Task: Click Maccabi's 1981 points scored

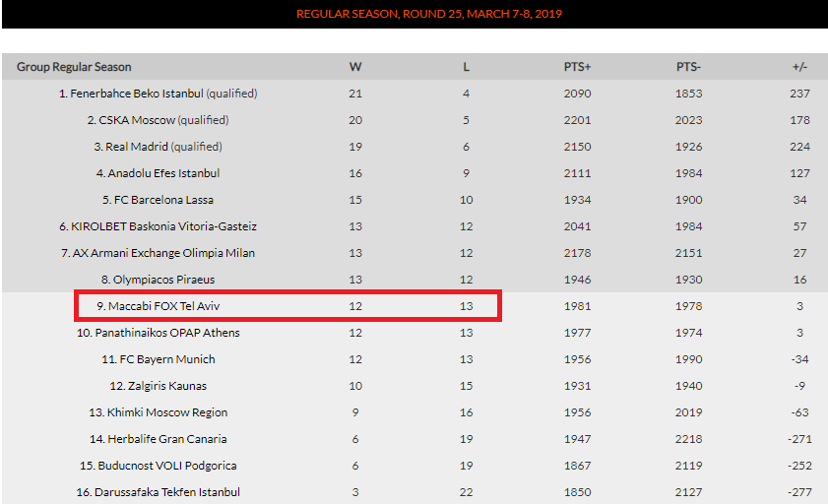Action: click(x=577, y=306)
